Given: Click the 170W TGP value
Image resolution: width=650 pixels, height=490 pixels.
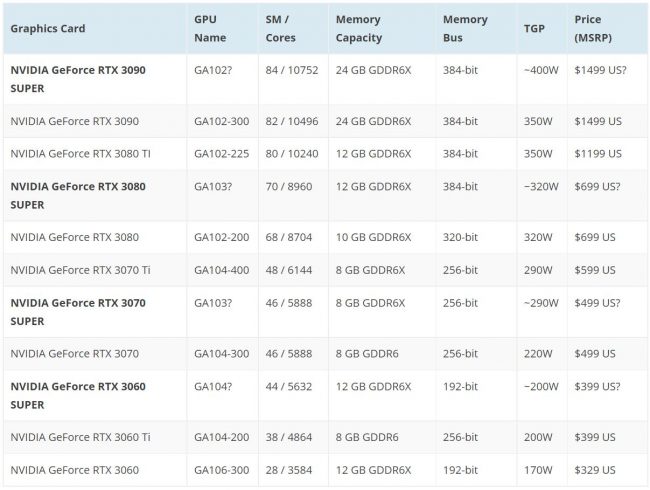Looking at the screenshot, I should [x=538, y=470].
